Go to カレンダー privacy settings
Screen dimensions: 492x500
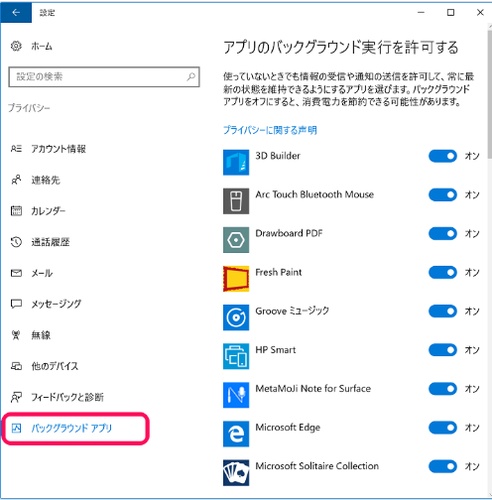point(48,211)
